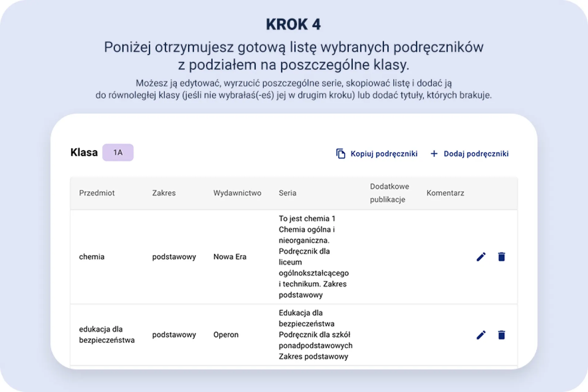Image resolution: width=588 pixels, height=392 pixels.
Task: Click the Wydawnictwo column header
Action: click(x=237, y=193)
